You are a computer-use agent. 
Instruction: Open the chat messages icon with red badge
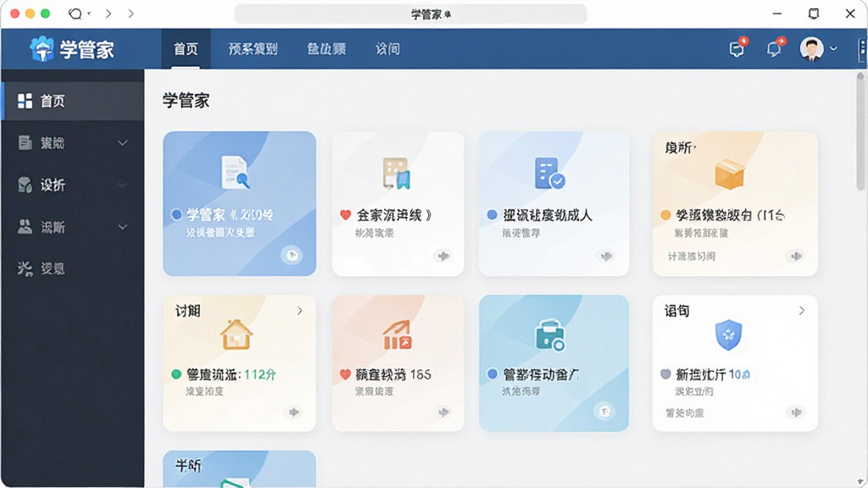coord(738,48)
